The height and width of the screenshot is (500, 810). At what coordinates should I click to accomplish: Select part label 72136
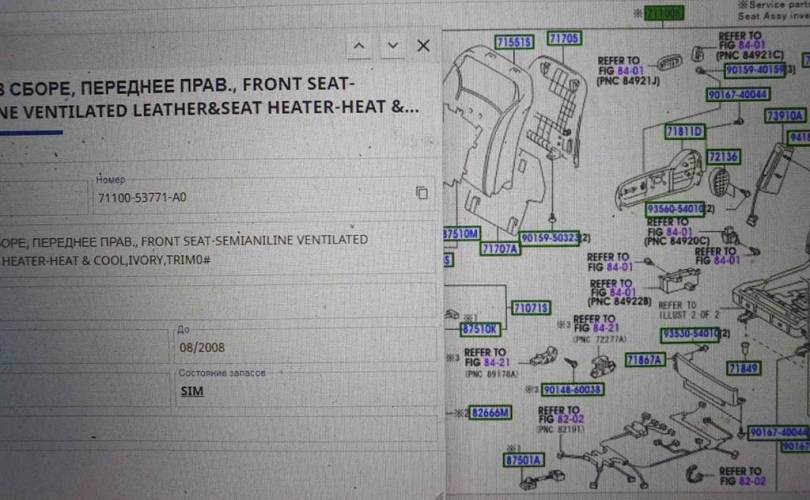723,157
